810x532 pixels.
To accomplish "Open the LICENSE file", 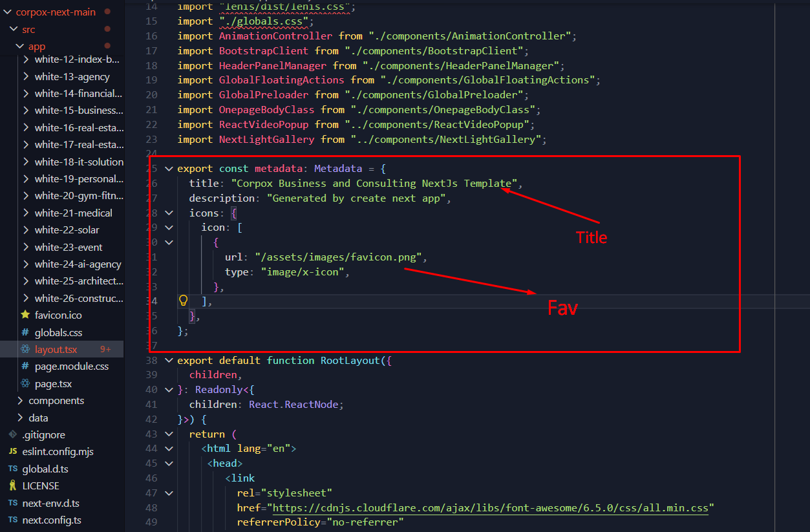I will pyautogui.click(x=41, y=486).
